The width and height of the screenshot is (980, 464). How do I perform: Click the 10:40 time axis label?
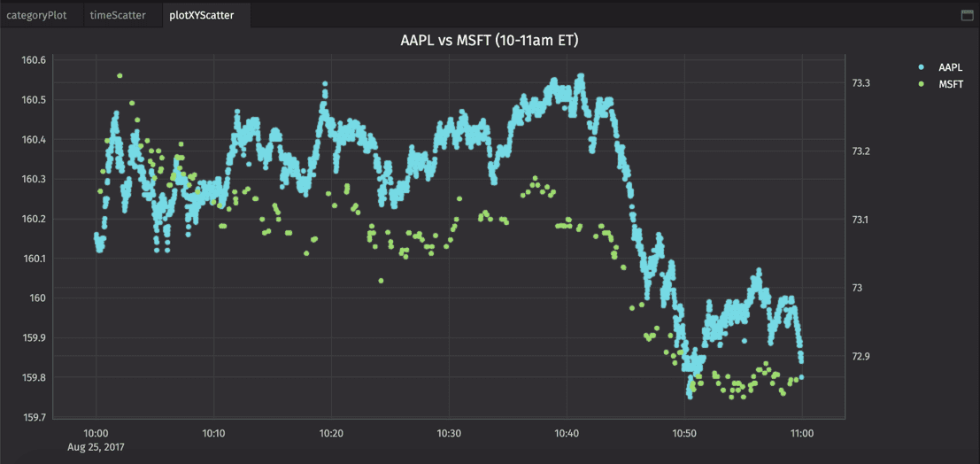click(567, 433)
